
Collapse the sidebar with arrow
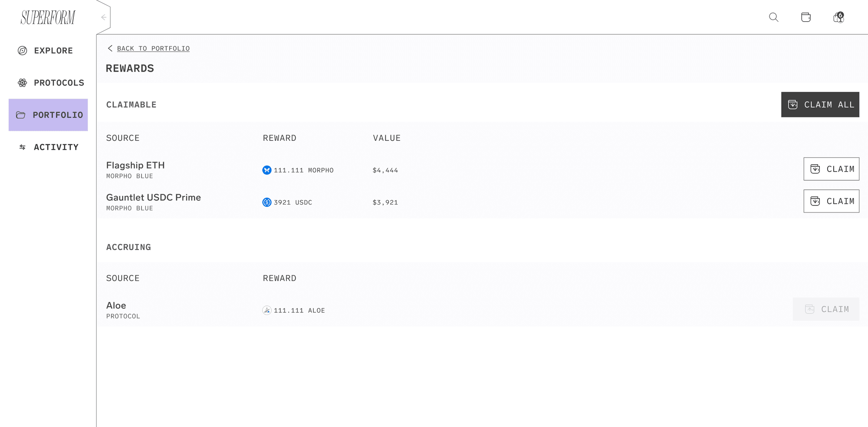(104, 17)
